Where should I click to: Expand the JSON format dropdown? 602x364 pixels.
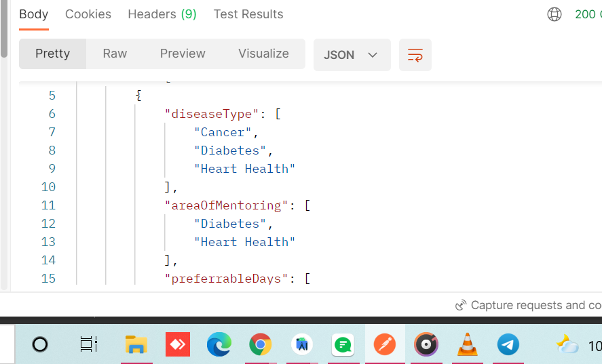[352, 55]
